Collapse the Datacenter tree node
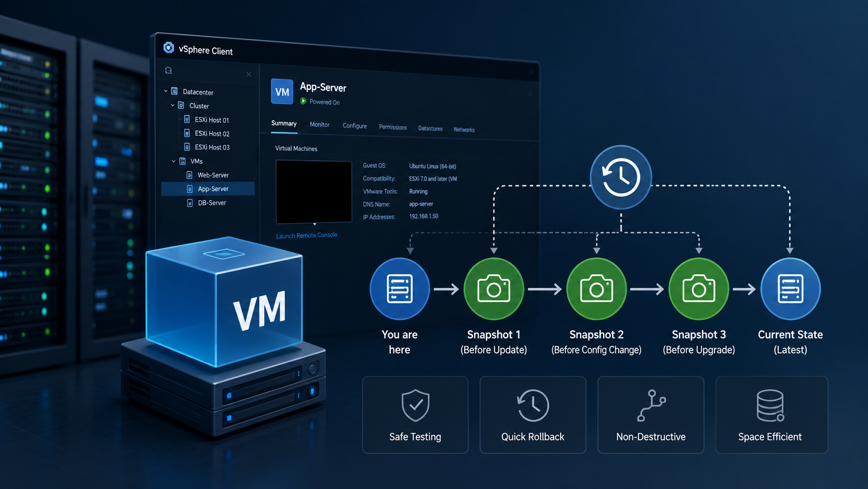868x489 pixels. click(166, 91)
